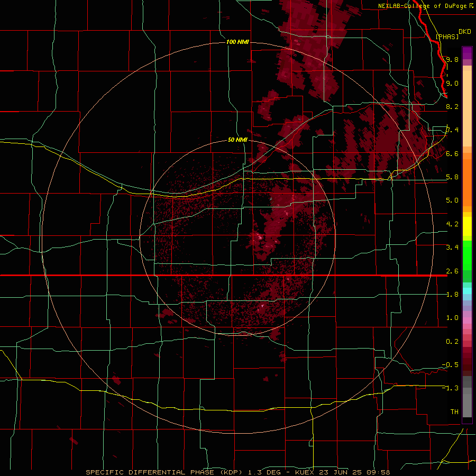Click the 9.8 value on the scale
The height and width of the screenshot is (476, 476).
click(452, 59)
